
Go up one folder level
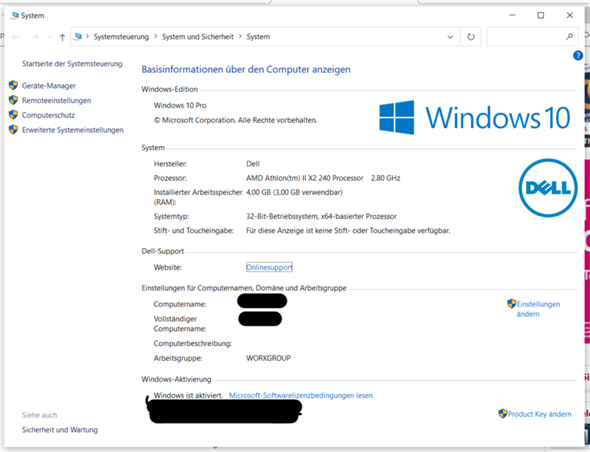pyautogui.click(x=62, y=37)
